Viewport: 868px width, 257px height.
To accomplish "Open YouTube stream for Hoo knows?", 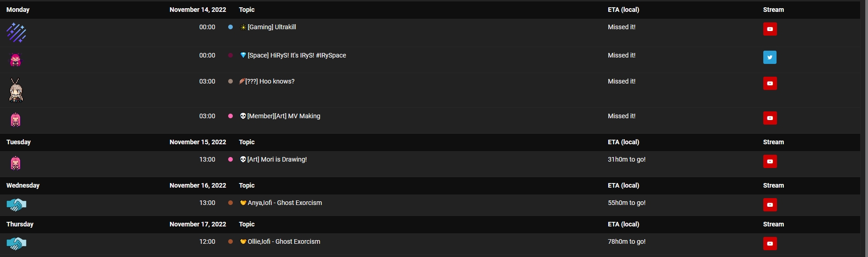I will pos(770,83).
